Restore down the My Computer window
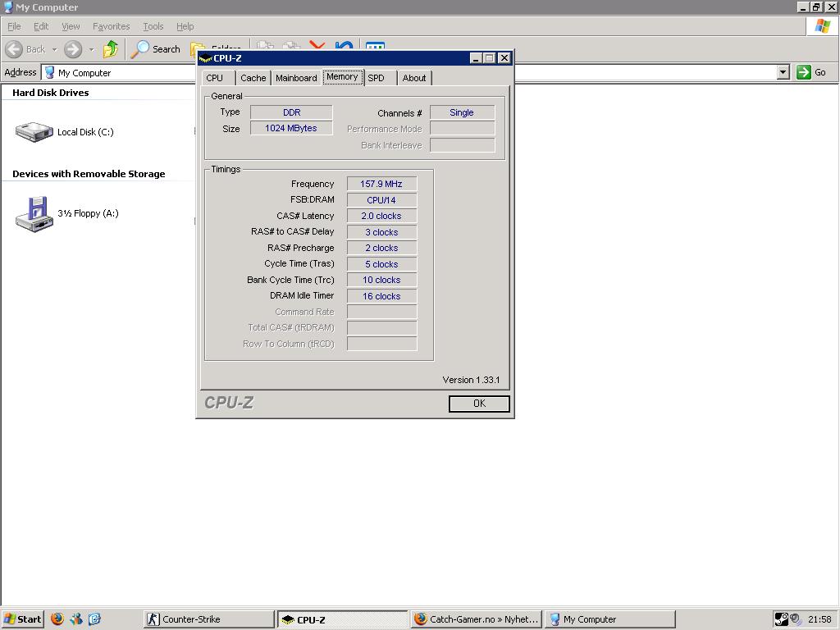 point(816,7)
